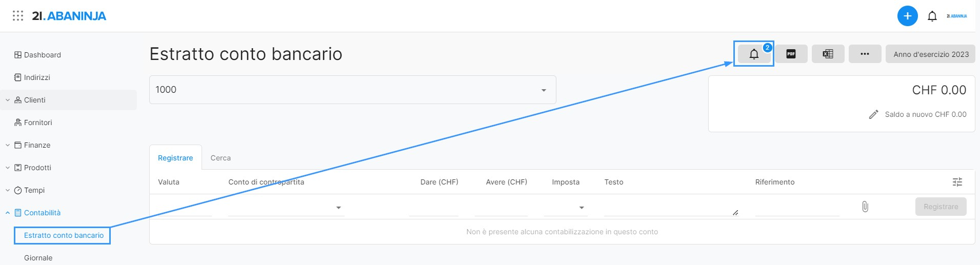Export bank statement to Excel
The width and height of the screenshot is (980, 265).
pyautogui.click(x=828, y=54)
